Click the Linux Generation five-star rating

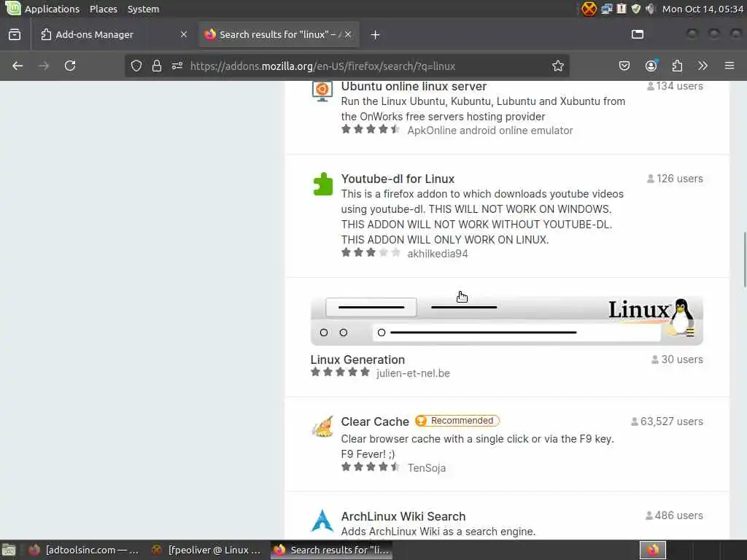[x=340, y=373]
